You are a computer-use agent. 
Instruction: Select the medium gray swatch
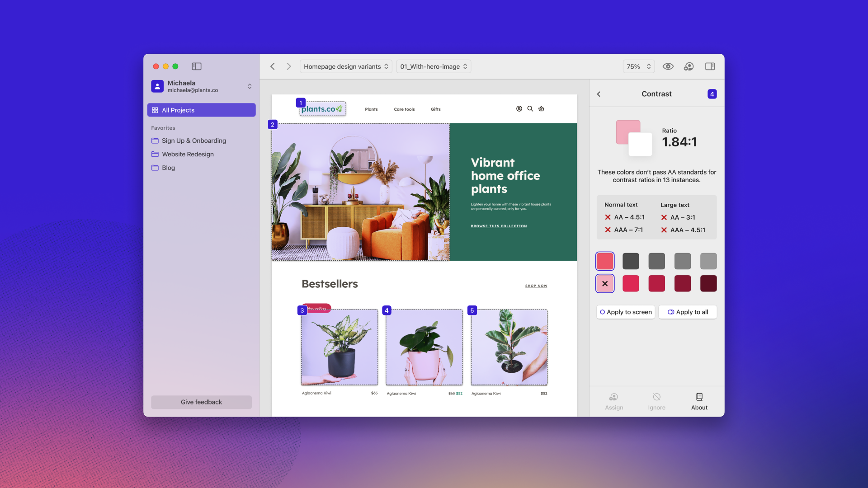tap(683, 261)
